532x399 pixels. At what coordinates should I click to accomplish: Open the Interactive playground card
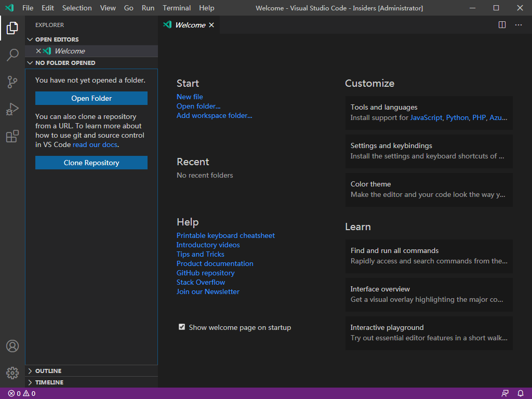coord(429,332)
